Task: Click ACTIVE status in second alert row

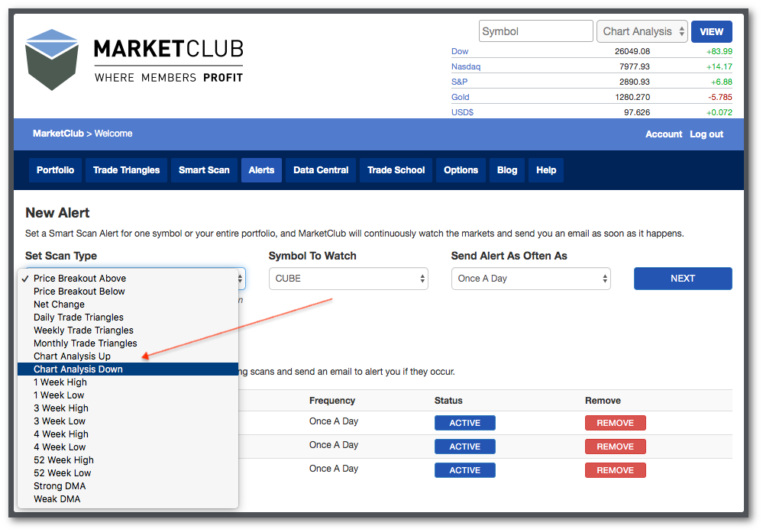Action: 464,447
